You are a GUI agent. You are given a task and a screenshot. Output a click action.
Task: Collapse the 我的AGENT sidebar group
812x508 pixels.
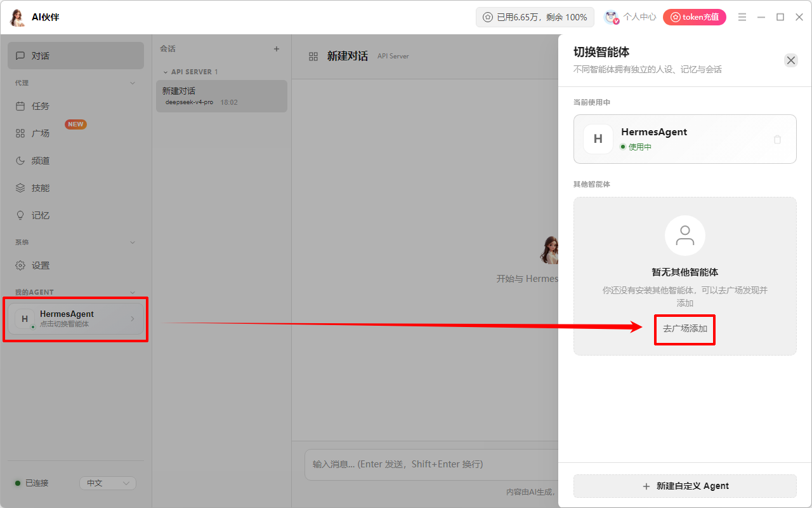[x=133, y=293]
